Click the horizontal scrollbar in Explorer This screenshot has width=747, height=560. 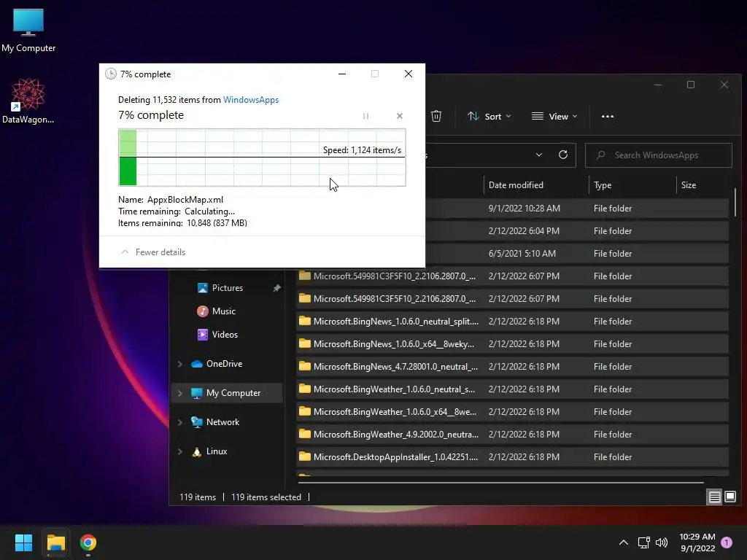(500, 483)
